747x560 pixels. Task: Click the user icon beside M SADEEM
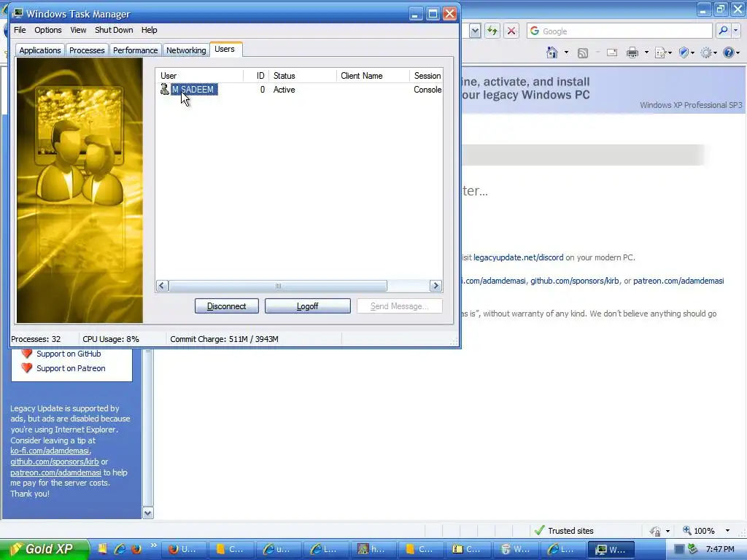pos(164,89)
